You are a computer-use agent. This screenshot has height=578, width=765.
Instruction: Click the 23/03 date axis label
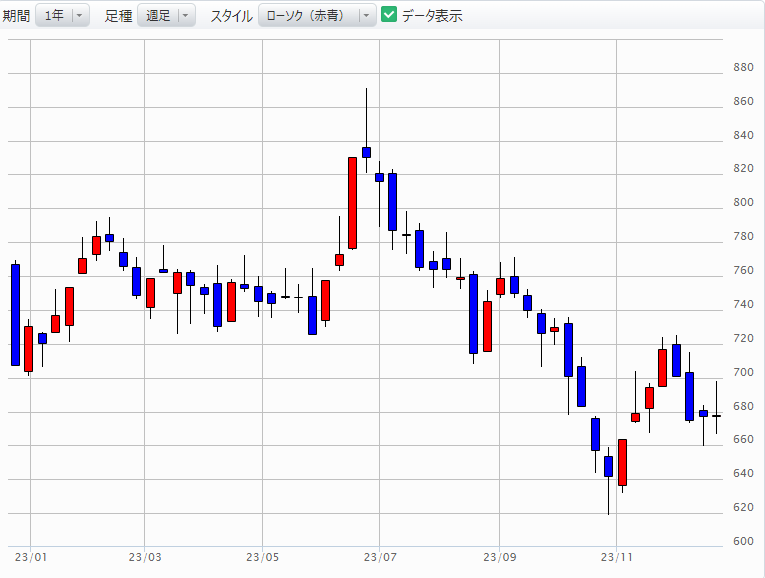[145, 557]
